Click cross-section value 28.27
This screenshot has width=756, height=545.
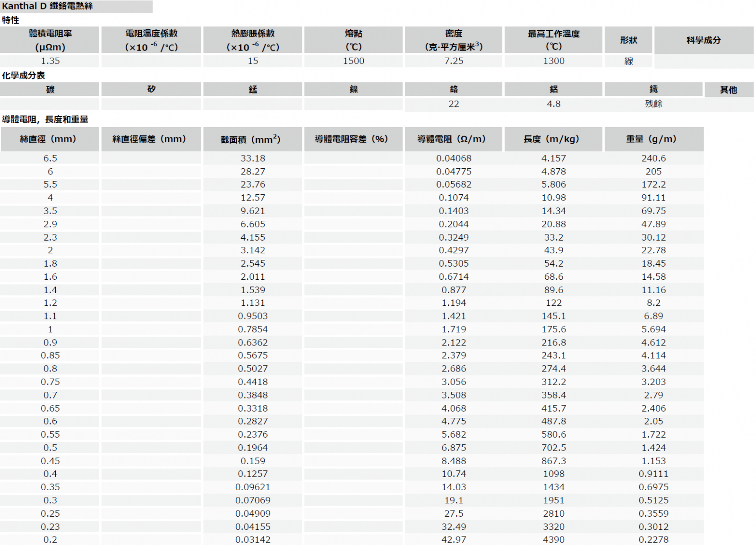[x=253, y=172]
